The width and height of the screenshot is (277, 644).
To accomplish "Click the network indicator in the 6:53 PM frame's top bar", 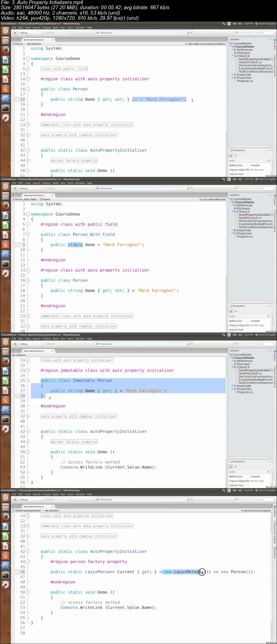I will pyautogui.click(x=224, y=491).
